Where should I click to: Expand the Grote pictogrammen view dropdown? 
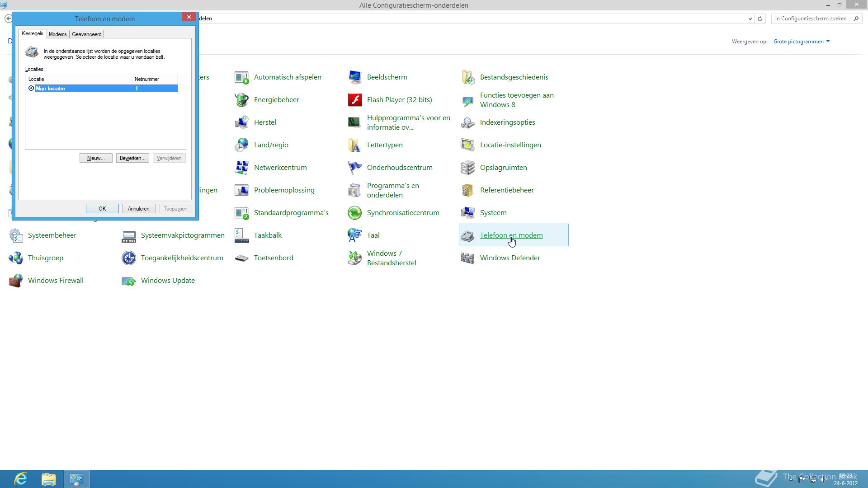pos(801,42)
